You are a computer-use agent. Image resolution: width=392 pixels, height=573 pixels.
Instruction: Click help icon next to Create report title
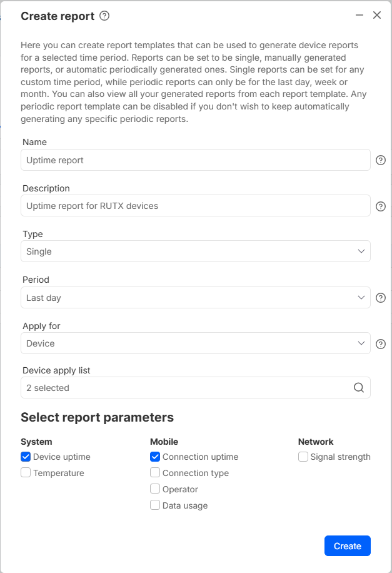(104, 16)
